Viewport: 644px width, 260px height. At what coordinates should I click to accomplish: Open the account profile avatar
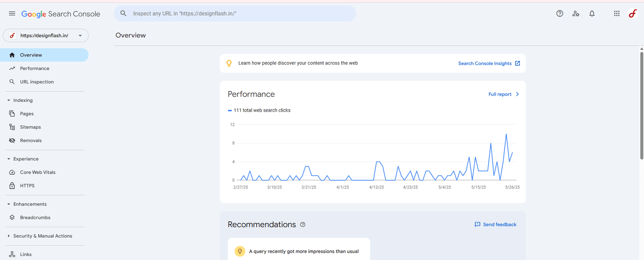(x=633, y=14)
